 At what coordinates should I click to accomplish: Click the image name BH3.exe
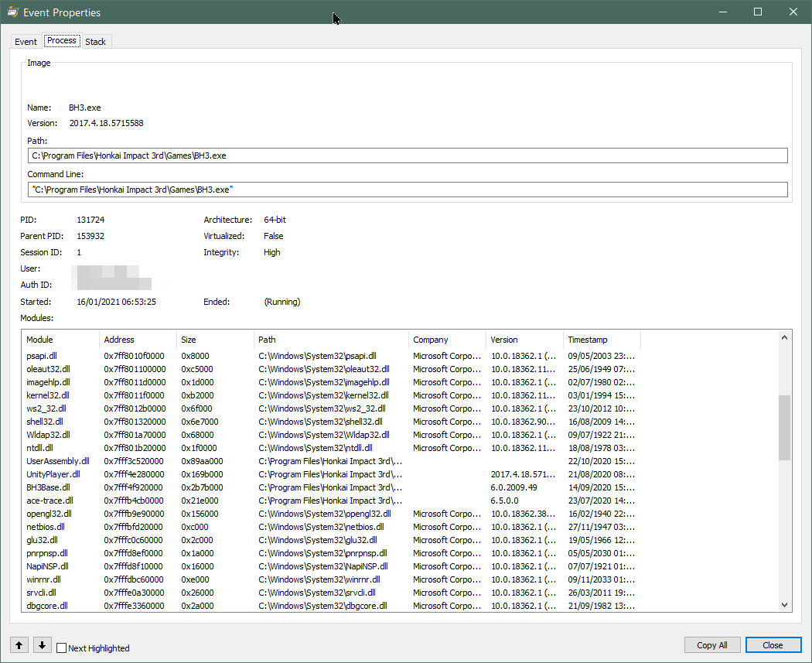[x=85, y=108]
